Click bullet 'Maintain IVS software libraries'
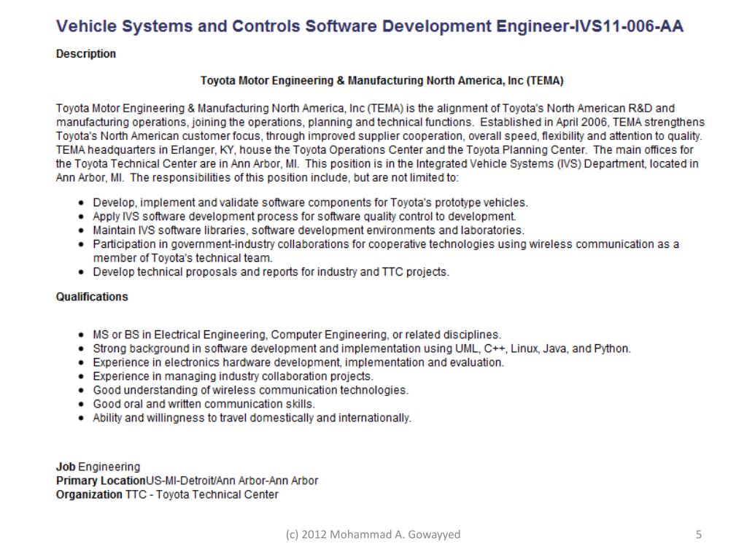 click(309, 230)
